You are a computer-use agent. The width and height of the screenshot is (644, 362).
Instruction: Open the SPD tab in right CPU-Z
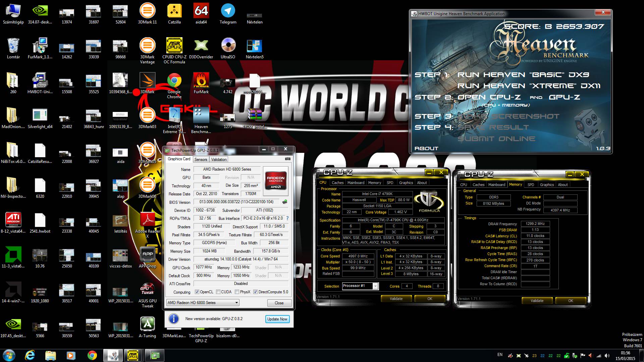click(x=531, y=185)
